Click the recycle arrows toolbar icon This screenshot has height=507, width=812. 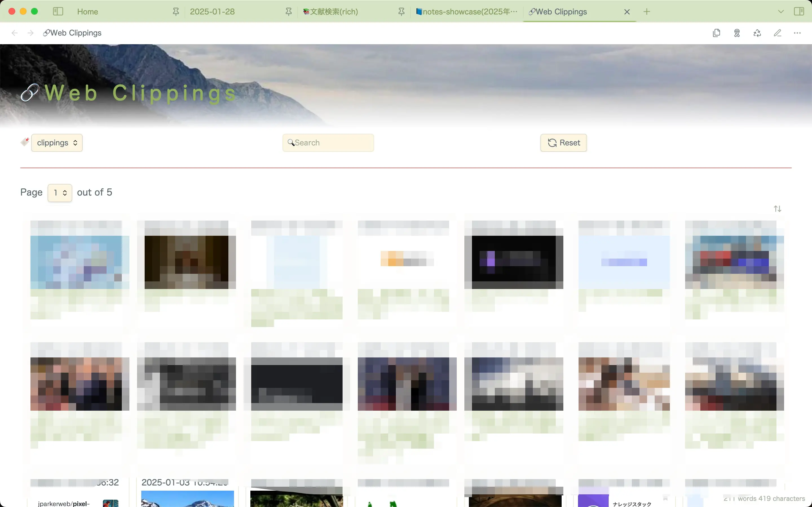tap(757, 33)
